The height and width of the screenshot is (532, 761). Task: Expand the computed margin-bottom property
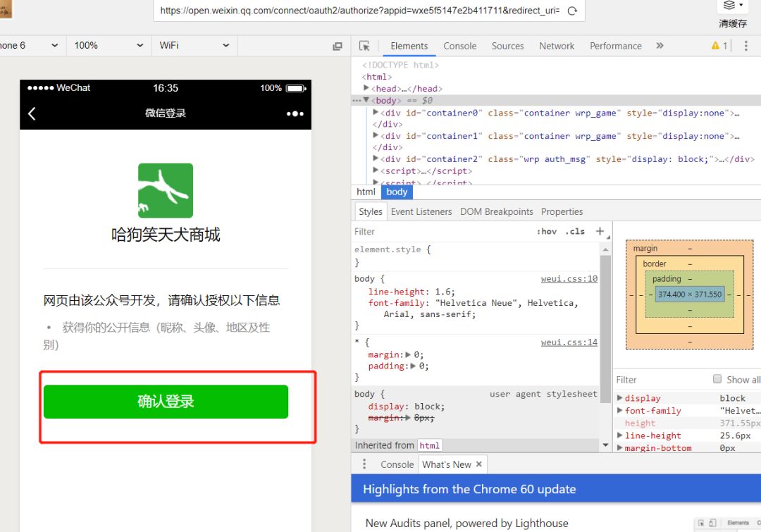(x=620, y=447)
